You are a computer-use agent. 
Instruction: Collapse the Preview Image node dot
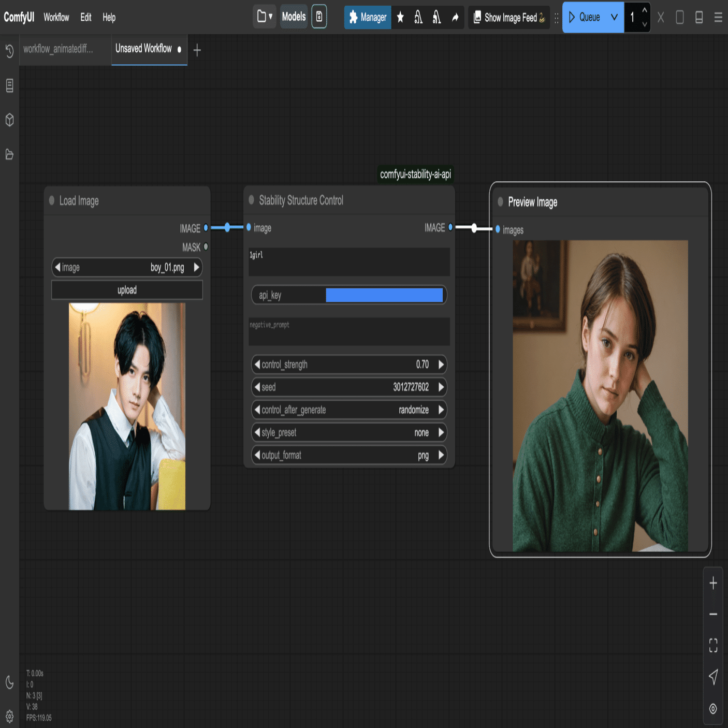point(500,202)
